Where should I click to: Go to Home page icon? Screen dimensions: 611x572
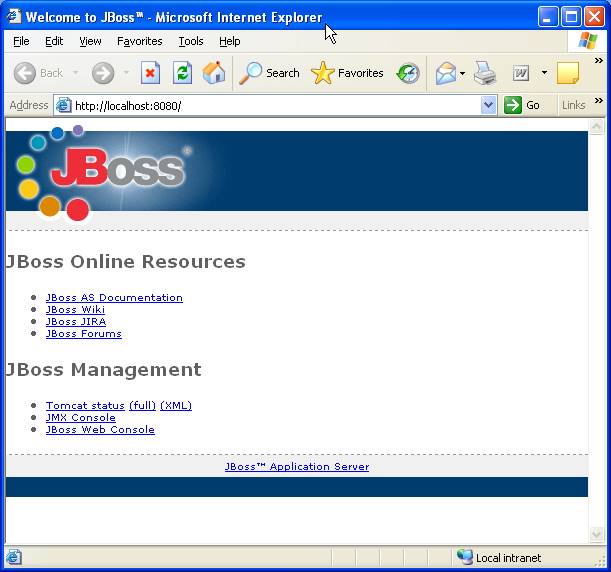coord(214,73)
